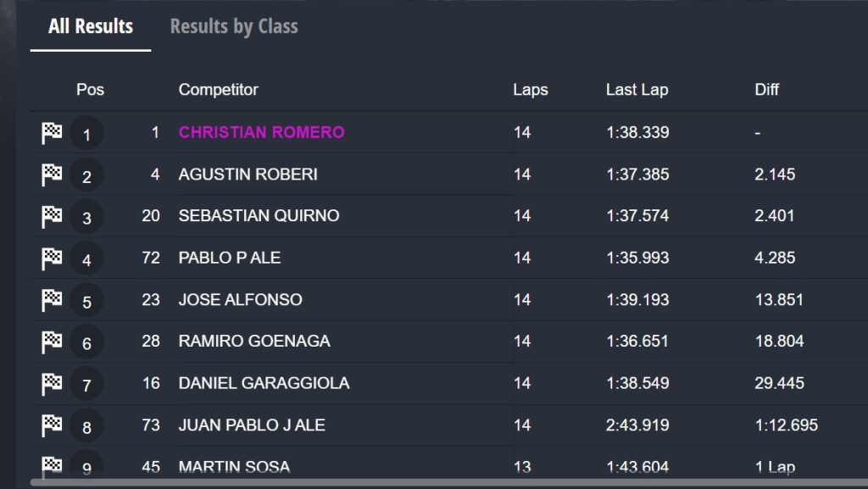Select competitor Agustin Roberi
Image resolution: width=868 pixels, height=489 pixels.
click(x=248, y=175)
